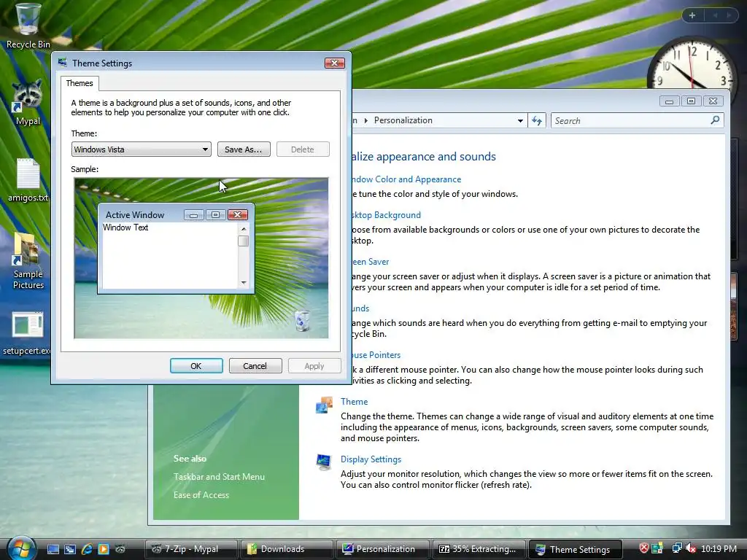
Task: Open the Display Settings link
Action: (371, 459)
